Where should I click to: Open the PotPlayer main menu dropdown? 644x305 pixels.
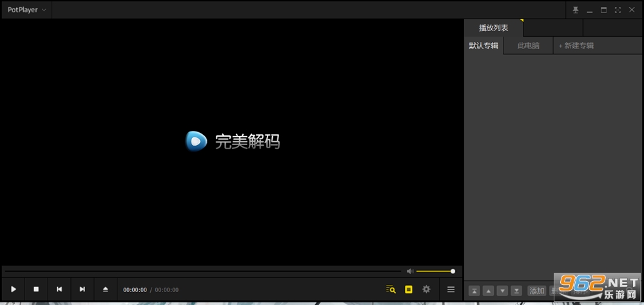[26, 10]
